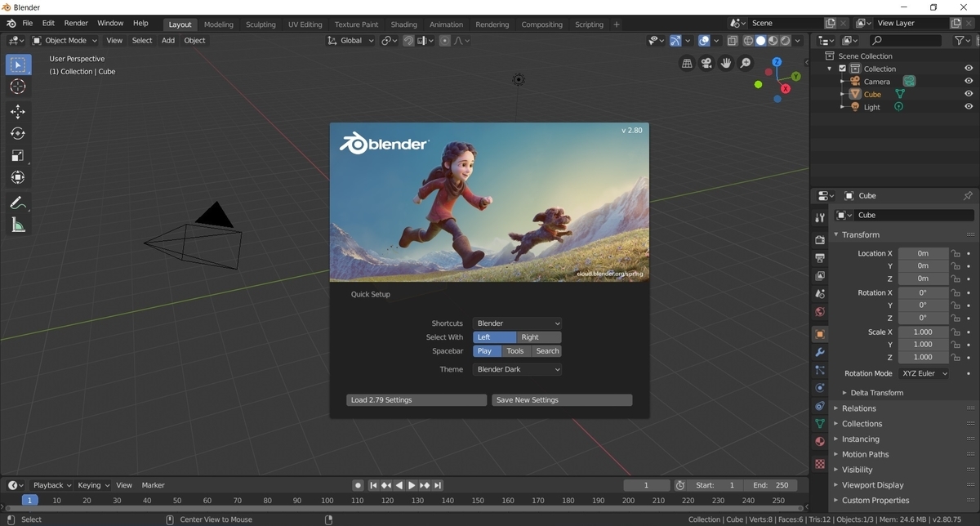Image resolution: width=980 pixels, height=526 pixels.
Task: Select the Move tool
Action: [18, 112]
